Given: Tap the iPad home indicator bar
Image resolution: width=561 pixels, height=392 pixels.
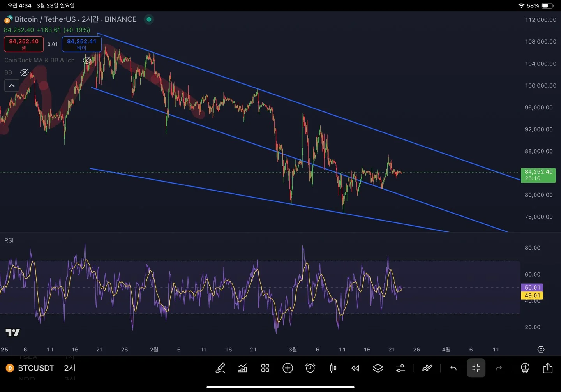Looking at the screenshot, I should point(280,387).
